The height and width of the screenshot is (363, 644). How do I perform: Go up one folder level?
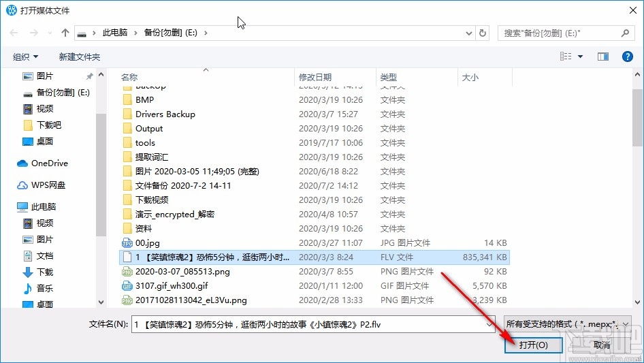(65, 33)
